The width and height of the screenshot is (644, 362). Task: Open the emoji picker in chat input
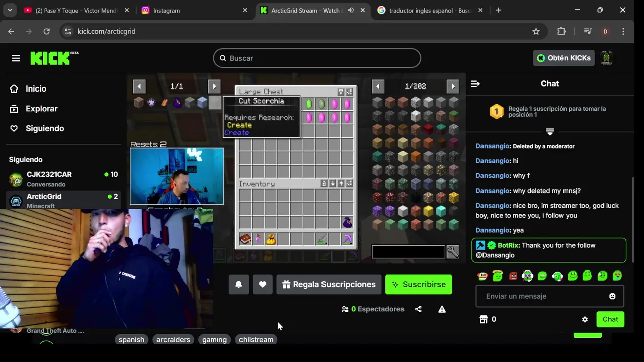tap(612, 296)
